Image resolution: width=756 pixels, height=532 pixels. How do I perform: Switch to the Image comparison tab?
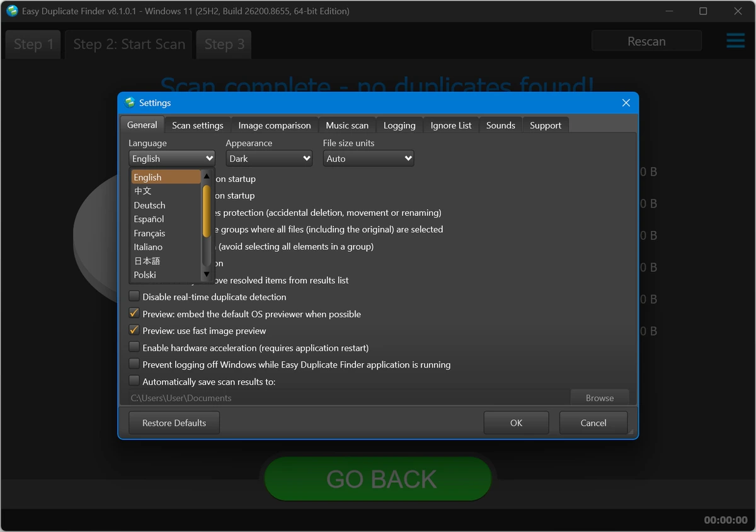[275, 125]
